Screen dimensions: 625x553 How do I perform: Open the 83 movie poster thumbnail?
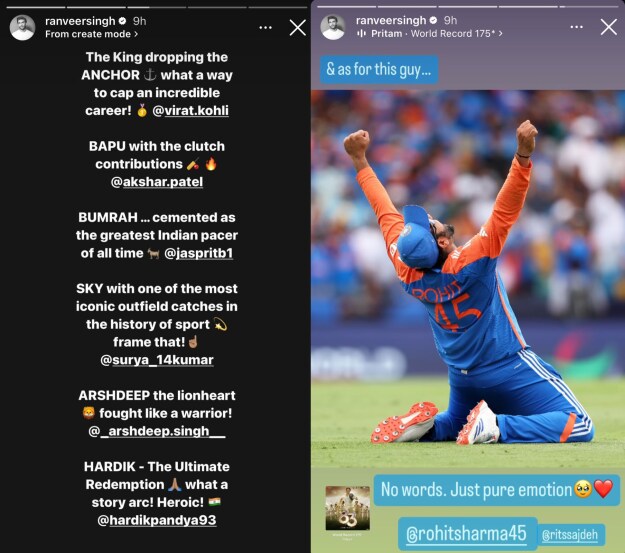pos(348,508)
